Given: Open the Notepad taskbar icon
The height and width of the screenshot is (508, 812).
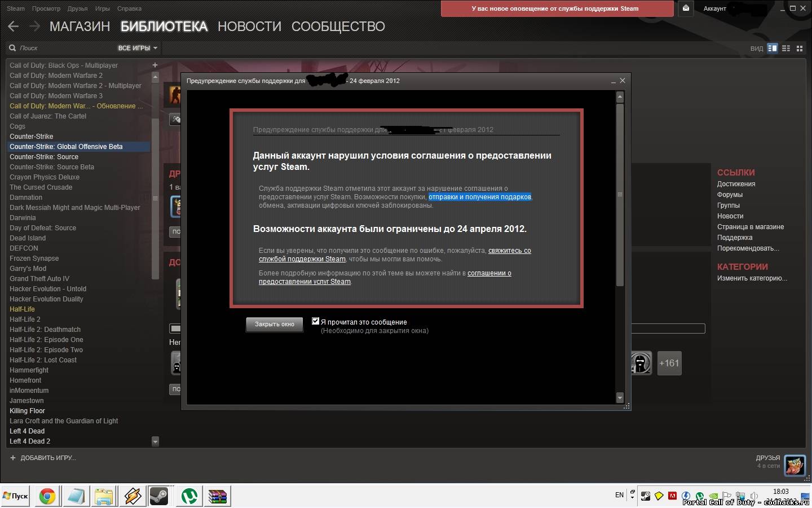Looking at the screenshot, I should [x=76, y=496].
